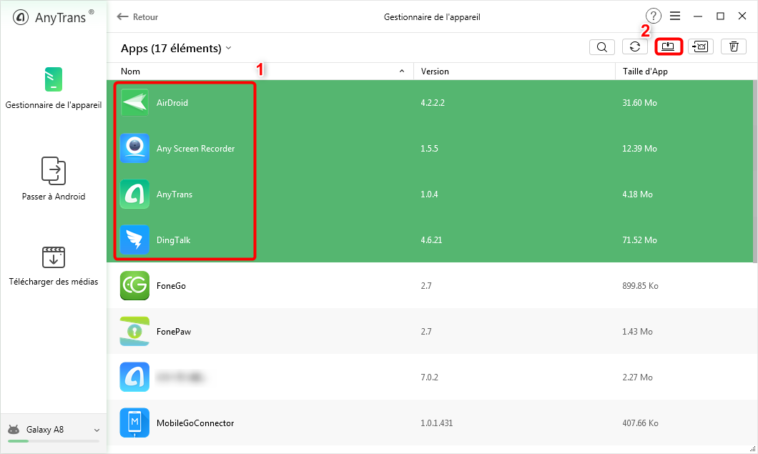Open Passer à Android sidebar icon
The height and width of the screenshot is (454, 758).
pyautogui.click(x=54, y=171)
